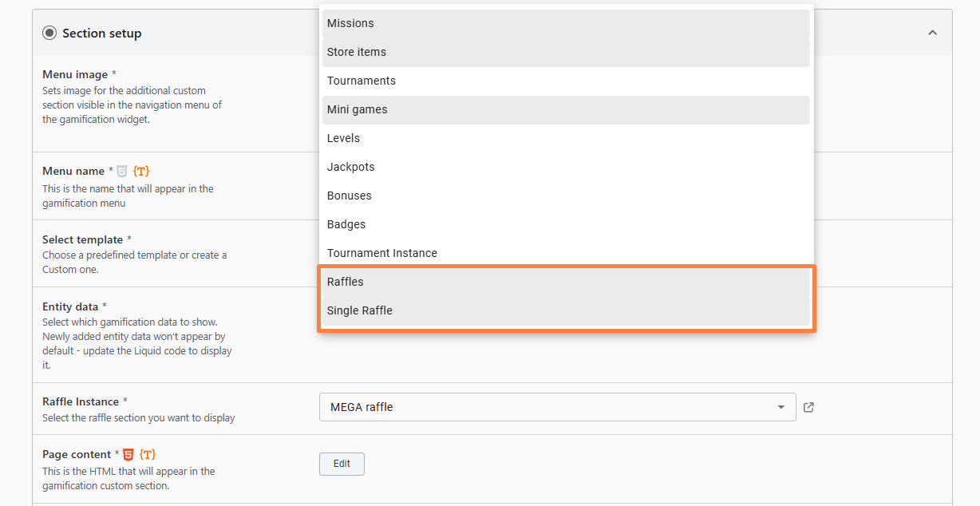Collapse the Section setup panel chevron
Viewport: 980px width, 506px height.
(x=932, y=33)
